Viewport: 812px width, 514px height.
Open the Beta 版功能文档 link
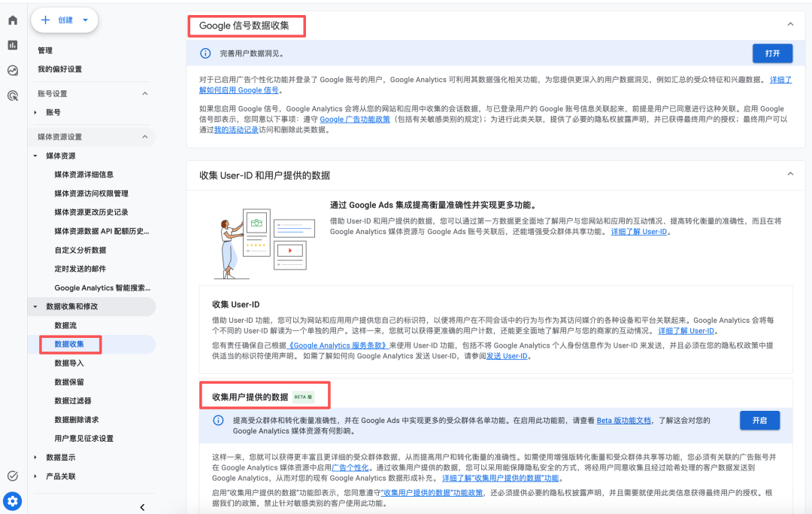click(x=623, y=420)
